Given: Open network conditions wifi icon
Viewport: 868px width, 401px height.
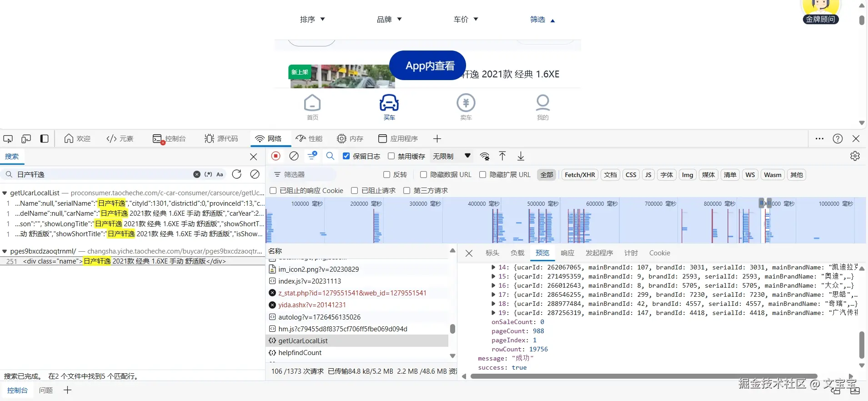Looking at the screenshot, I should point(485,157).
